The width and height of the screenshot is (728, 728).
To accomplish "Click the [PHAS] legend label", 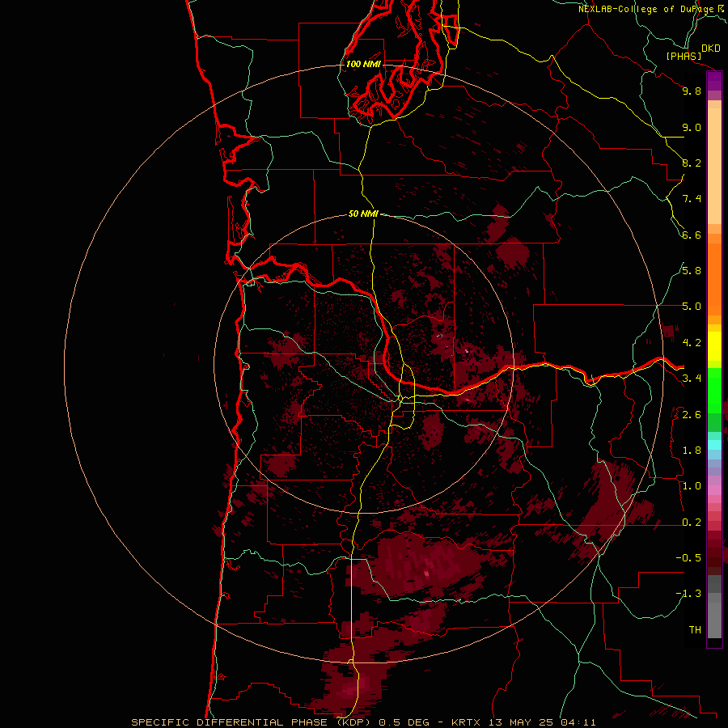I will (684, 57).
